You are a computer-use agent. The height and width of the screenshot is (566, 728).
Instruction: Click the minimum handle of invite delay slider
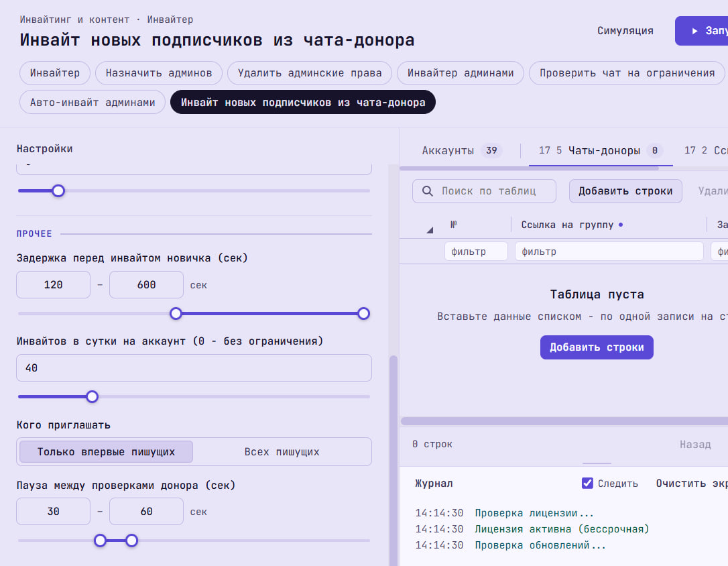point(176,313)
